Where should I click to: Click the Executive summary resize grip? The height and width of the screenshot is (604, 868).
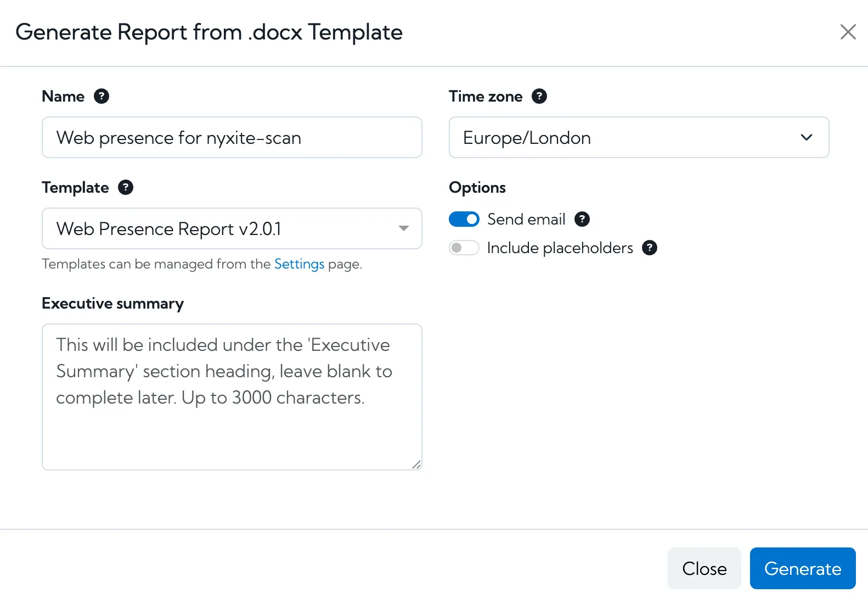[x=416, y=464]
